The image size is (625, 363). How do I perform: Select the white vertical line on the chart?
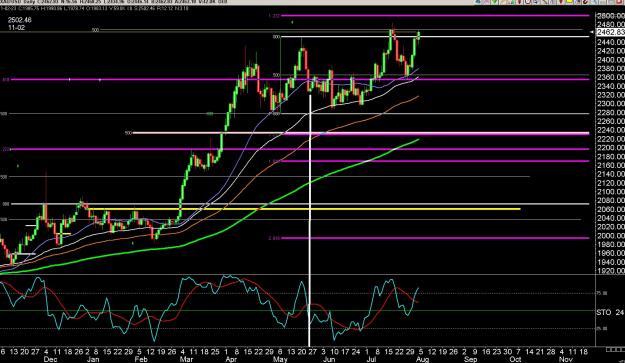pos(310,219)
